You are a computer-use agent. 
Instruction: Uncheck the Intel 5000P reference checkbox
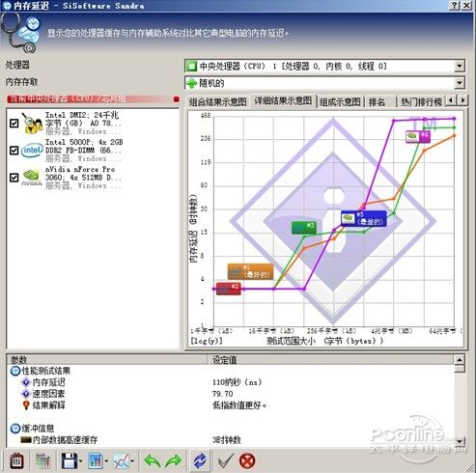tap(14, 151)
